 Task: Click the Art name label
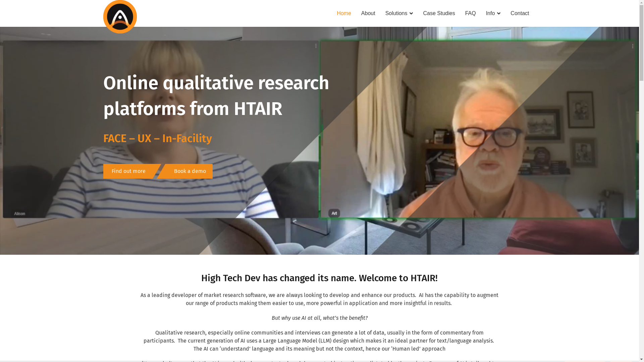click(x=334, y=213)
